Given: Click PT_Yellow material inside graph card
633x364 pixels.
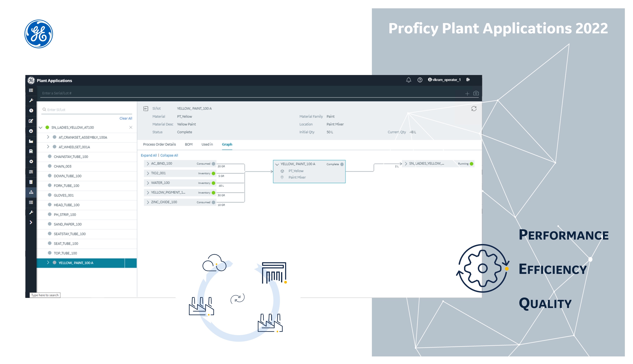Looking at the screenshot, I should click(296, 171).
